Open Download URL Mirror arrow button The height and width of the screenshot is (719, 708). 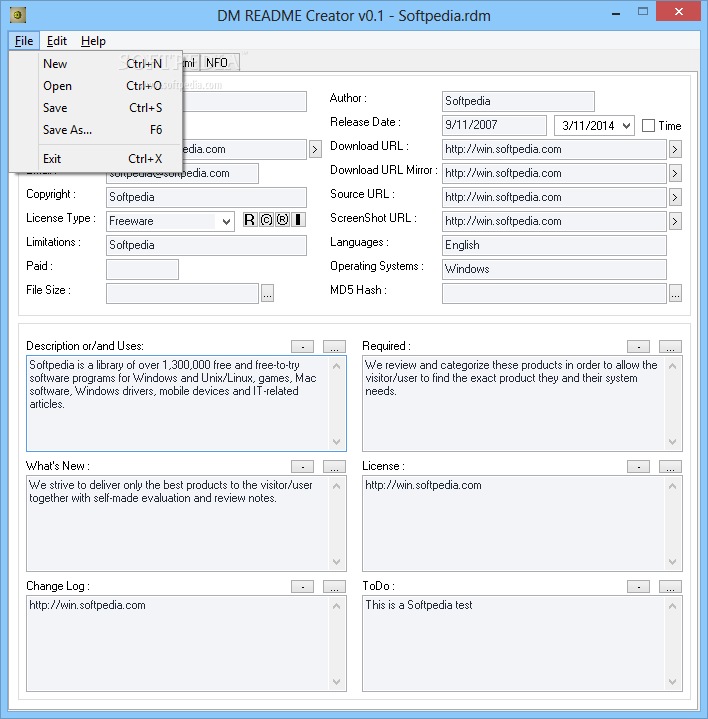coord(675,173)
